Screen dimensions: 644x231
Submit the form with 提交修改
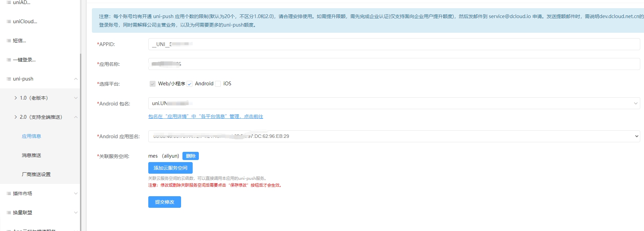pyautogui.click(x=165, y=202)
